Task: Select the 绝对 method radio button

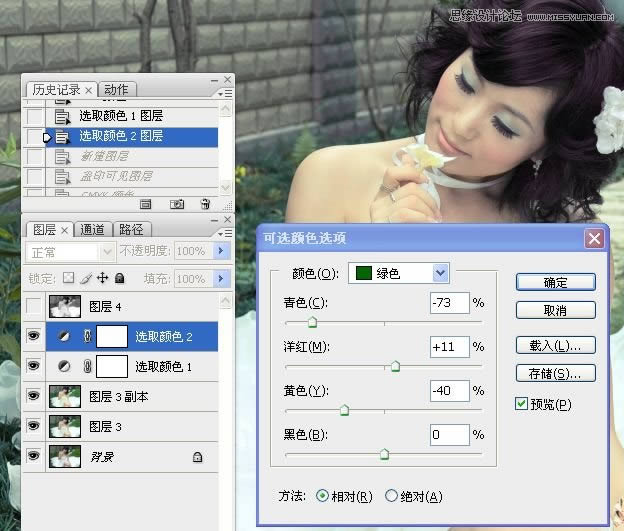Action: [x=392, y=496]
